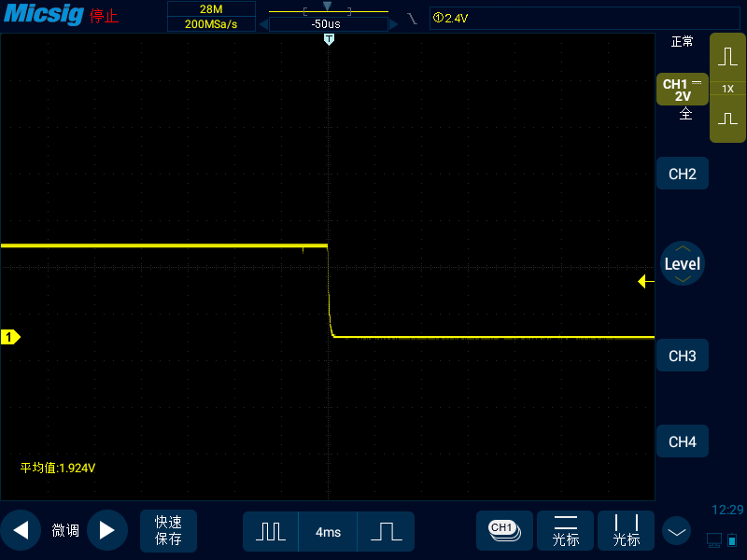Screen dimensions: 747x560
Task: Open the 2.4V trigger settings bar
Action: click(x=585, y=18)
